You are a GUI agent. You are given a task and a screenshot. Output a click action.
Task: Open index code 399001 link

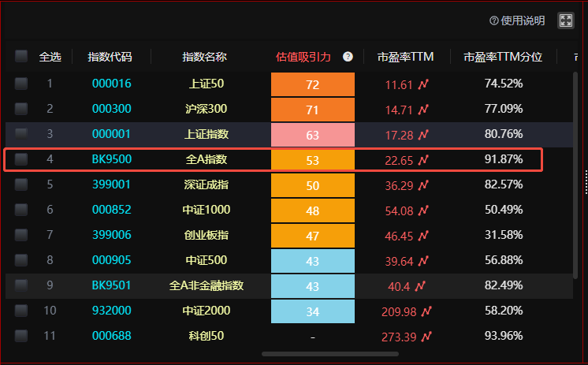click(111, 184)
